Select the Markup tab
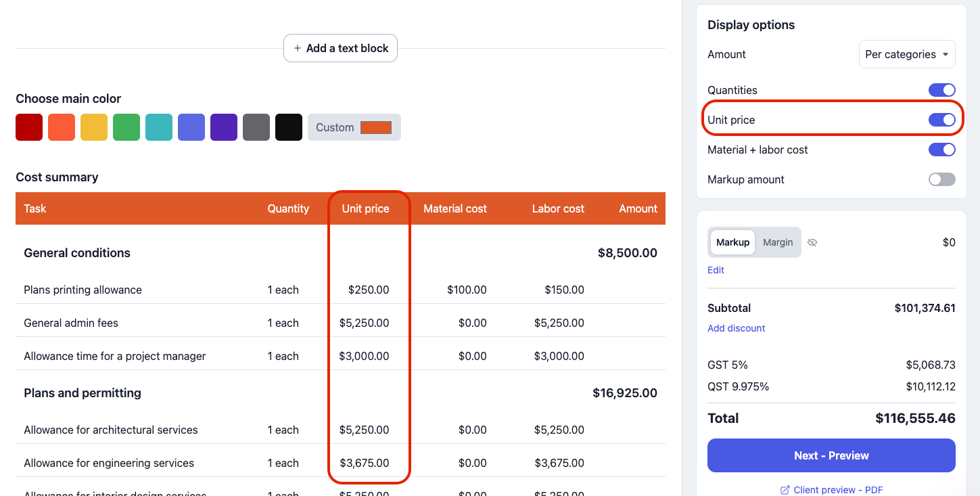The width and height of the screenshot is (980, 496). pyautogui.click(x=732, y=242)
